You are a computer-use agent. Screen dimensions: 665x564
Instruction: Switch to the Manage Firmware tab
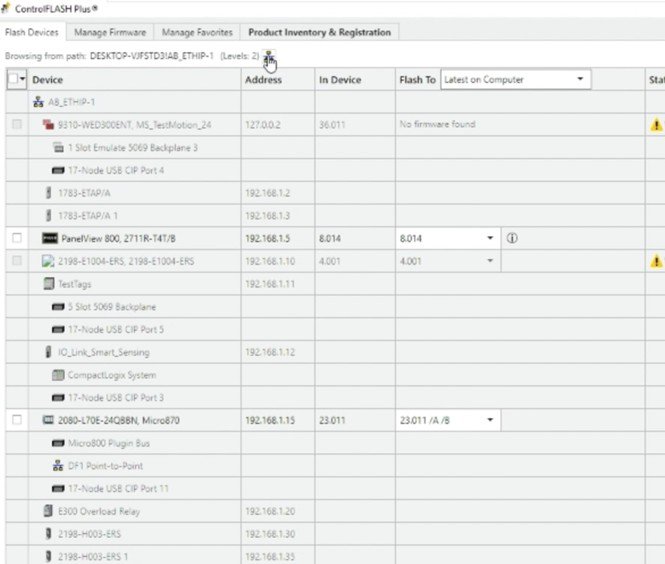110,32
